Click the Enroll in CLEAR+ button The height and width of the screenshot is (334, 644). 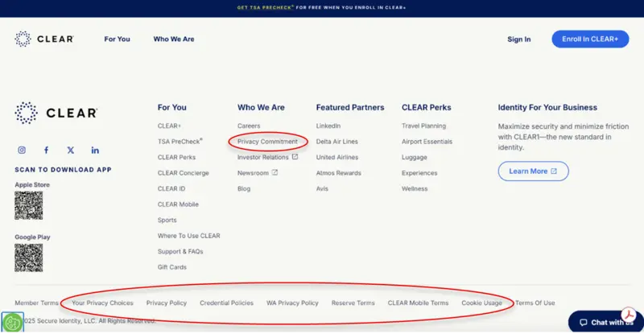click(590, 39)
